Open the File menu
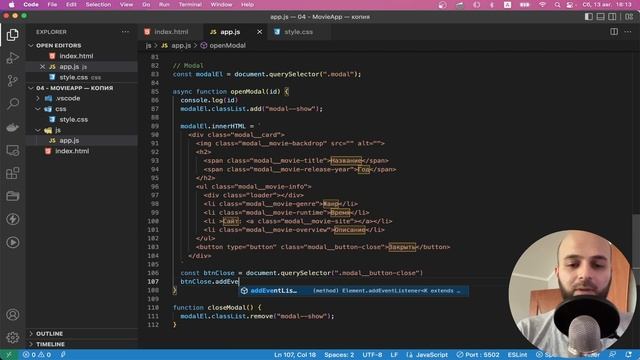Viewport: 640px width, 360px height. [52, 5]
